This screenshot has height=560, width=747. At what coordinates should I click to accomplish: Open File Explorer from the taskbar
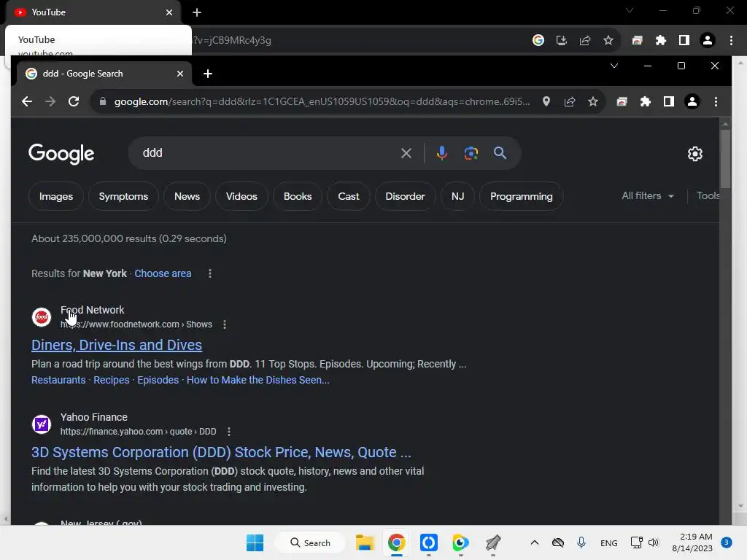[365, 542]
